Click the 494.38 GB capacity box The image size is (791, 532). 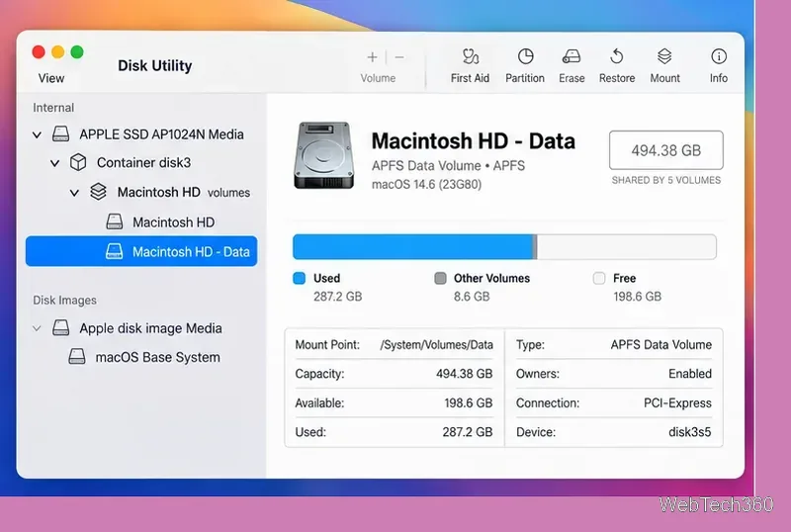(x=665, y=150)
